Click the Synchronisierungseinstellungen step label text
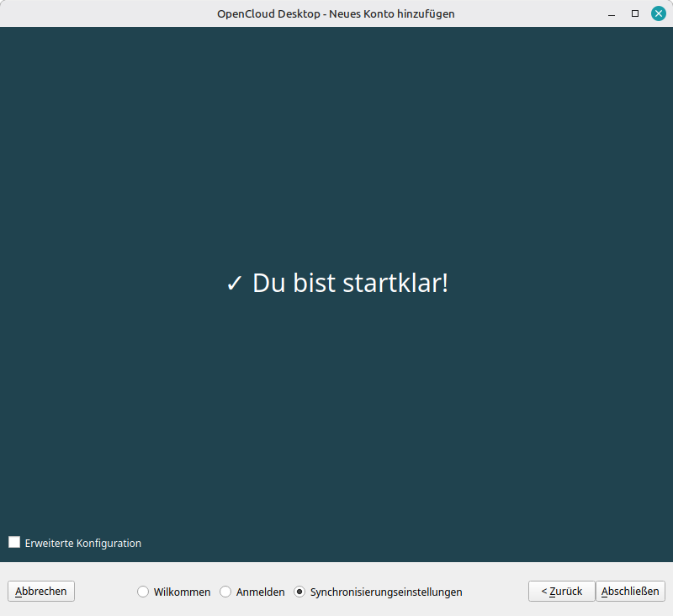The width and height of the screenshot is (673, 616). point(386,592)
